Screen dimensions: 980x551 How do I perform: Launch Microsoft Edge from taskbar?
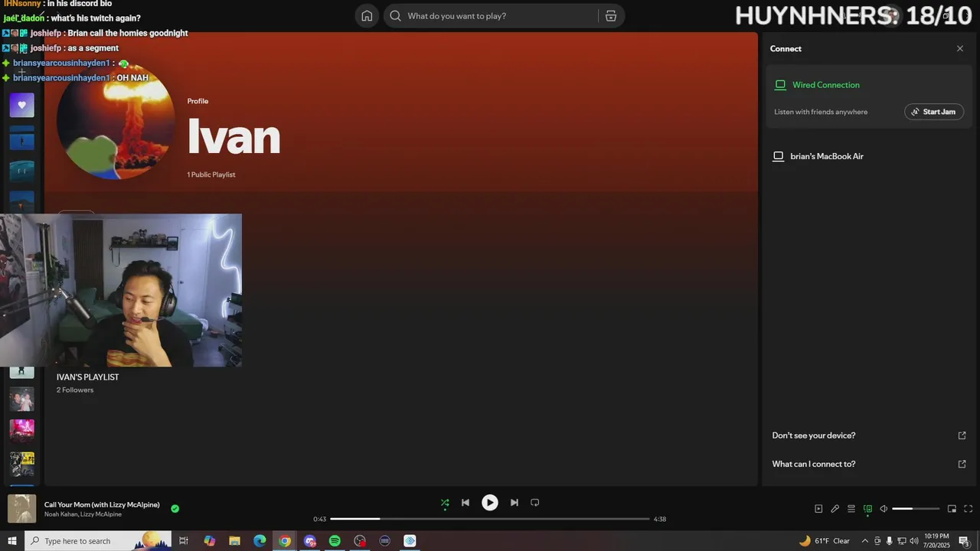260,541
